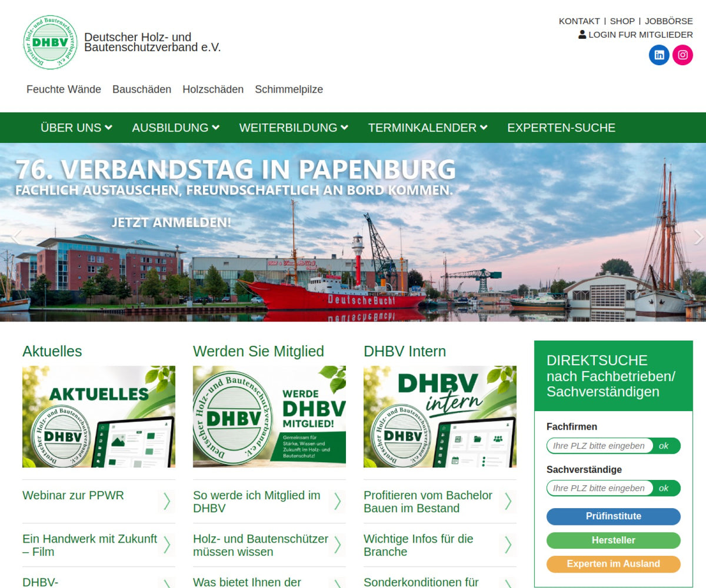Click arrow beside Holz- und Bautenschützer müssen wissen
Screen dimensions: 706x588
[337, 544]
